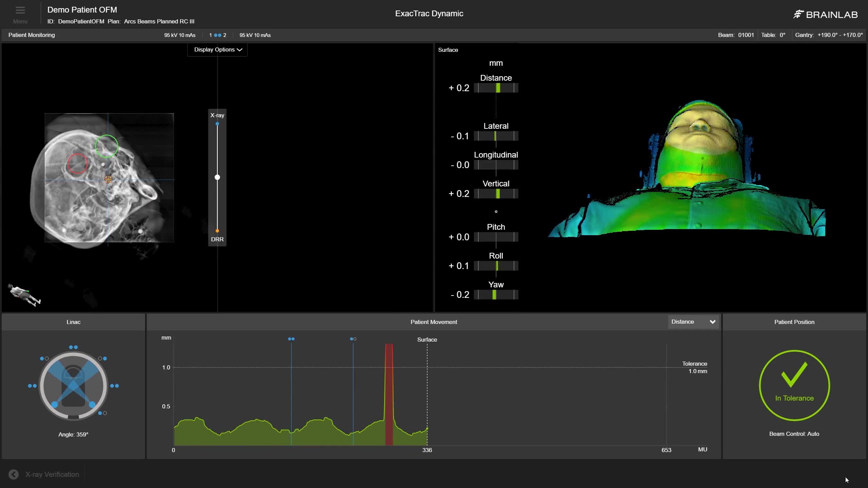Click the second X-ray marker on graph

pos(353,339)
